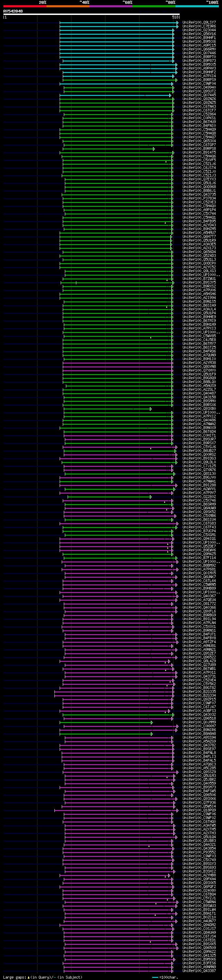The image size is (222, 980).
Task: Select the UniRef100_B9IDG3 label
Action: (x=199, y=459)
